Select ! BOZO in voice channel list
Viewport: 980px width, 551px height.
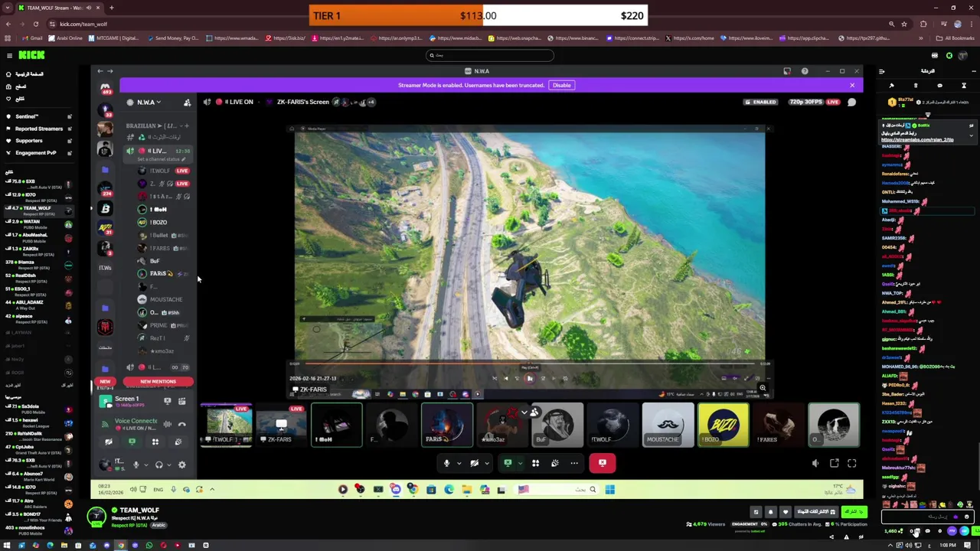(x=158, y=222)
